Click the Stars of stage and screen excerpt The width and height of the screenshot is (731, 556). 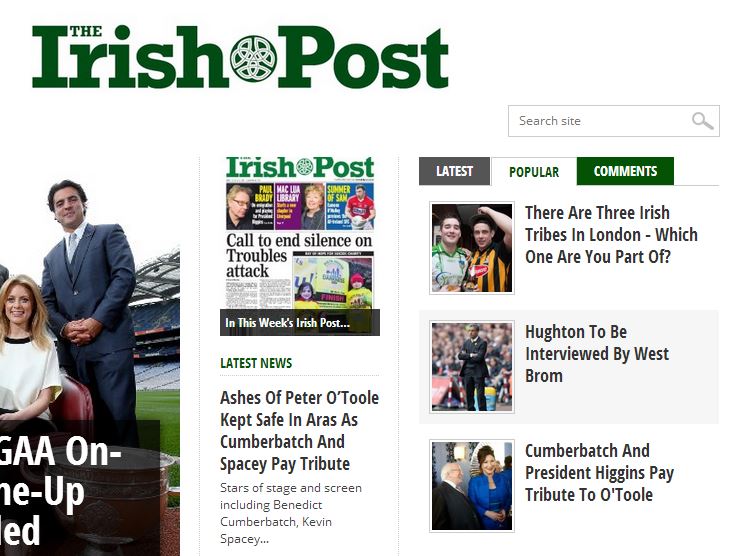tap(291, 513)
